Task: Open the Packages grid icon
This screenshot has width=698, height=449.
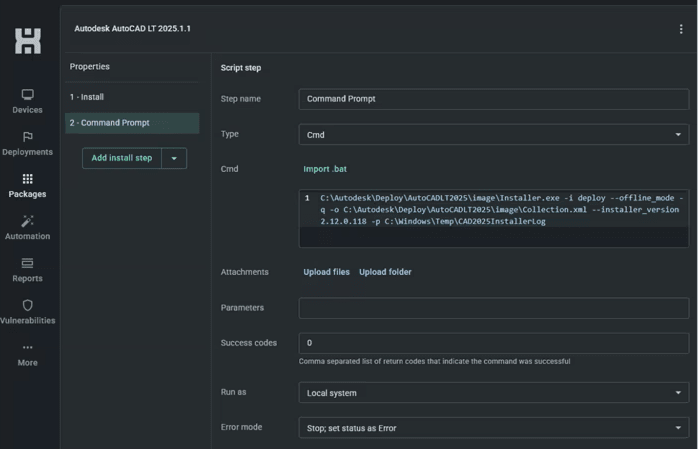Action: 28,179
